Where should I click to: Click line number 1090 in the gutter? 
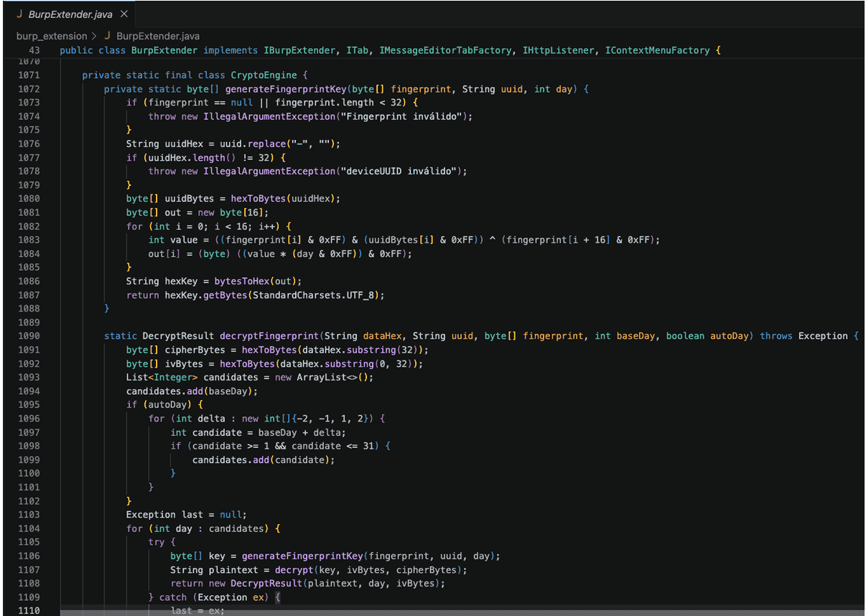(29, 336)
